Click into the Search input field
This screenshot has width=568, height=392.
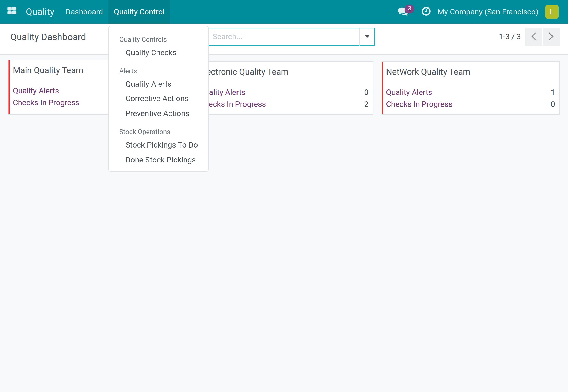point(284,37)
